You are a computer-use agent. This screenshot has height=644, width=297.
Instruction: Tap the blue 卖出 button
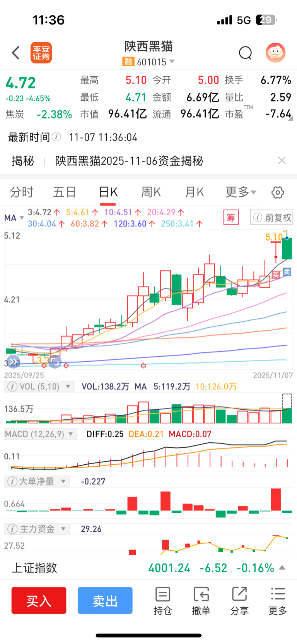105,601
